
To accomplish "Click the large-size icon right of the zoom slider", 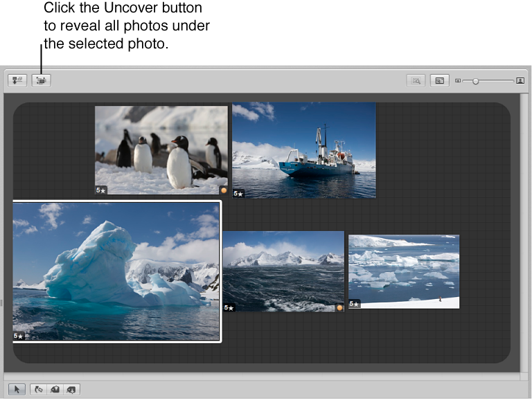I will [x=520, y=81].
